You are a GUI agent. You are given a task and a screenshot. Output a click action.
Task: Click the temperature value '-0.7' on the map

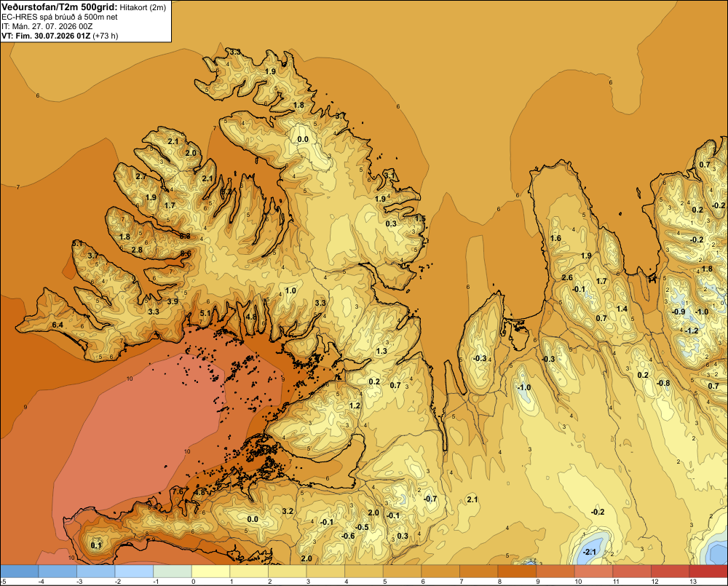[x=430, y=499]
